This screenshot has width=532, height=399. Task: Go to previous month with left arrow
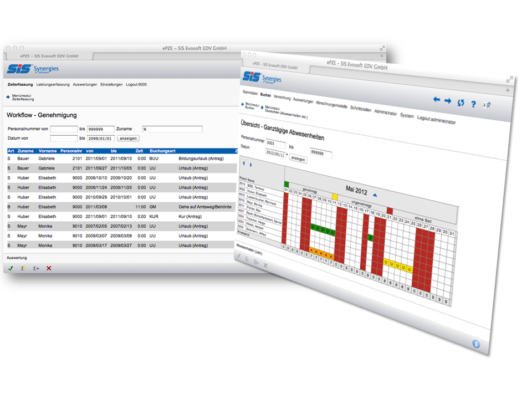[243, 164]
